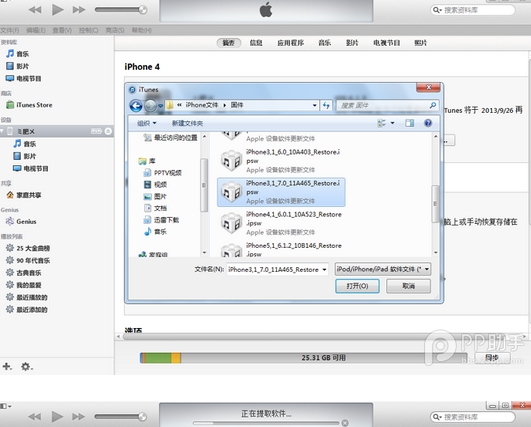Click the next track button in the top iTunes window
The width and height of the screenshot is (531, 427).
coord(79,9)
